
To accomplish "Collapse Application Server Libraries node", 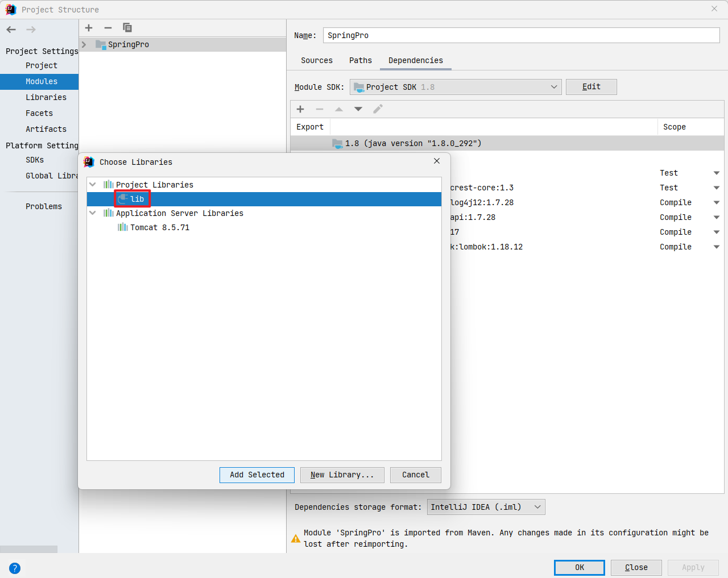I will coord(93,213).
